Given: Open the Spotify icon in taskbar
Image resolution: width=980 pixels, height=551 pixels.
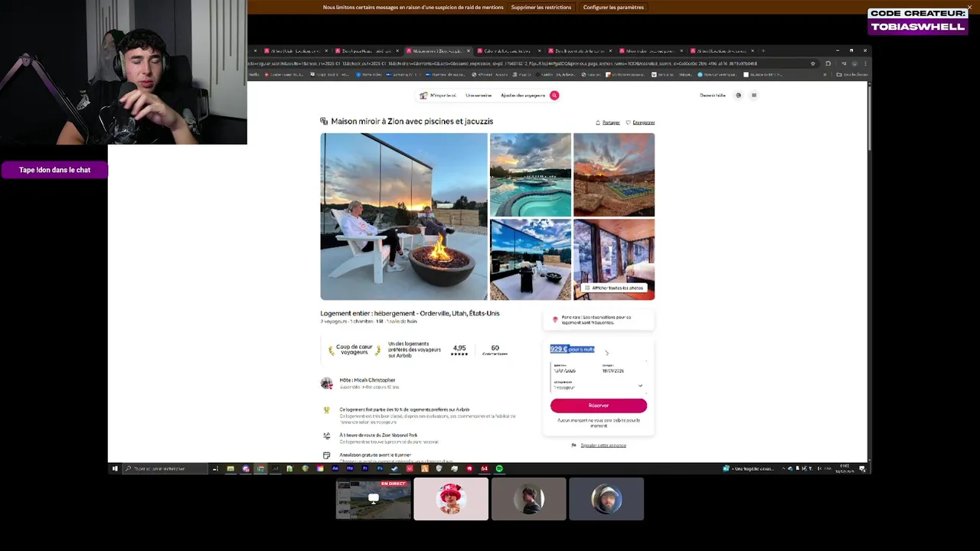Looking at the screenshot, I should (x=499, y=468).
